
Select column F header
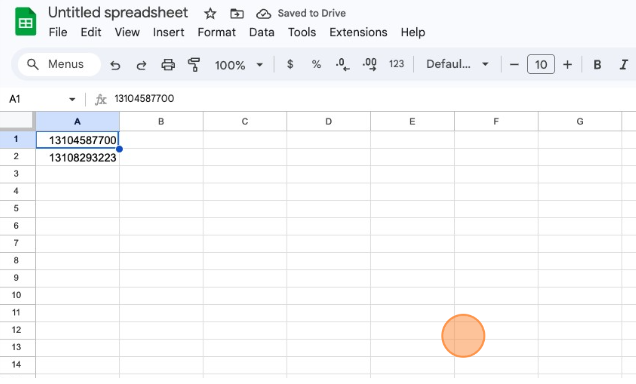tap(496, 122)
